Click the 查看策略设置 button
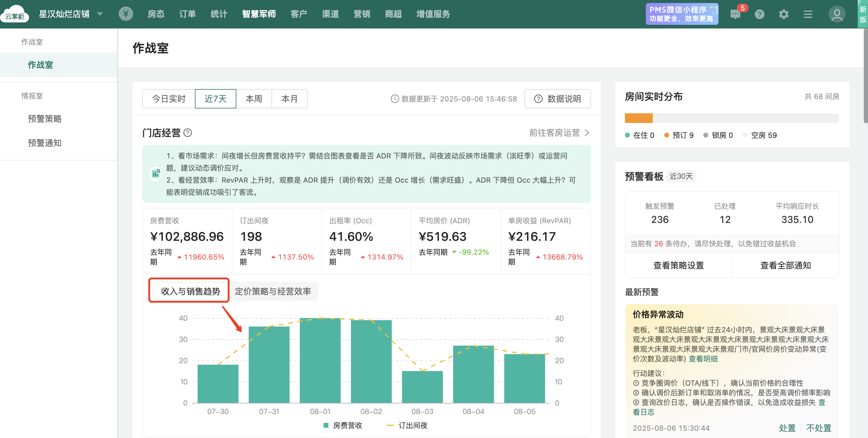This screenshot has height=438, width=868. click(679, 265)
